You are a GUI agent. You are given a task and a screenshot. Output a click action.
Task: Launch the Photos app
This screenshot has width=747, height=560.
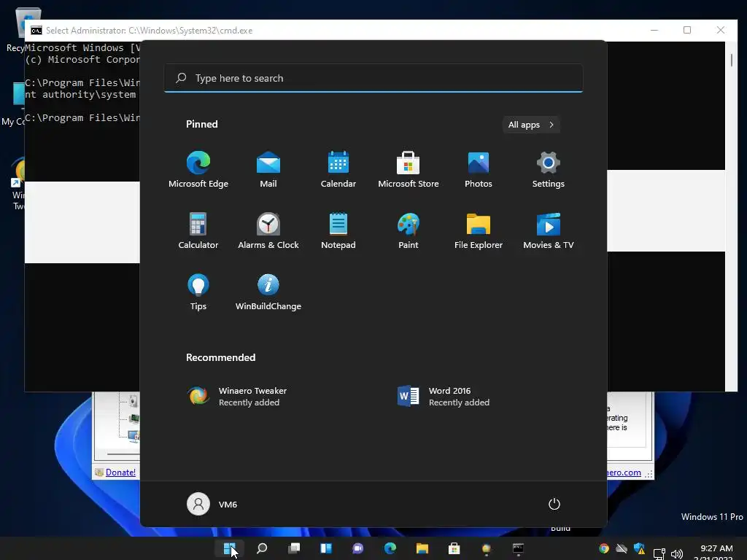(479, 169)
